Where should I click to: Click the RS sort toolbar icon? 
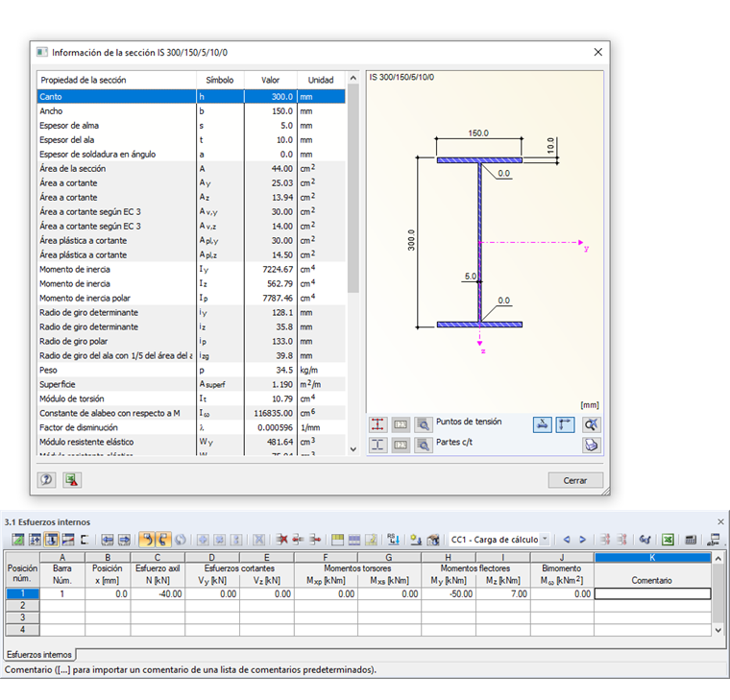click(x=393, y=540)
